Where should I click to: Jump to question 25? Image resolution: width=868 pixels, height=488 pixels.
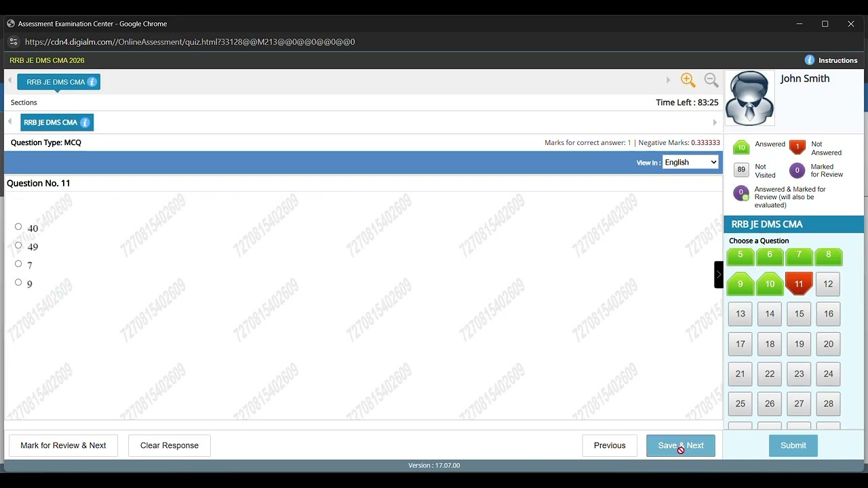[741, 403]
